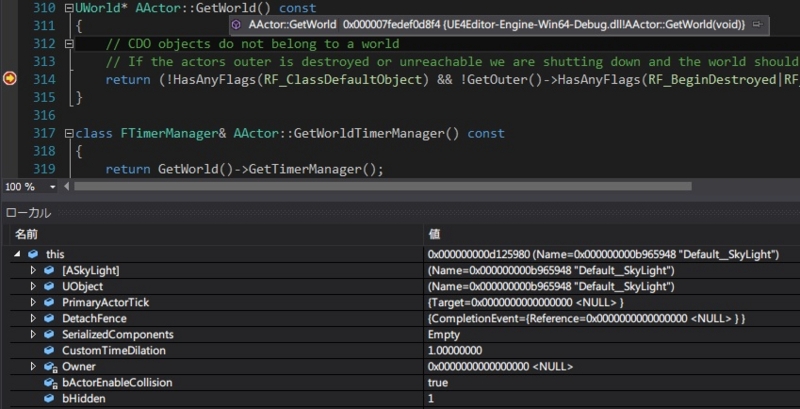Click the cube icon next to CustomTimeDilation
The width and height of the screenshot is (800, 409).
click(49, 350)
